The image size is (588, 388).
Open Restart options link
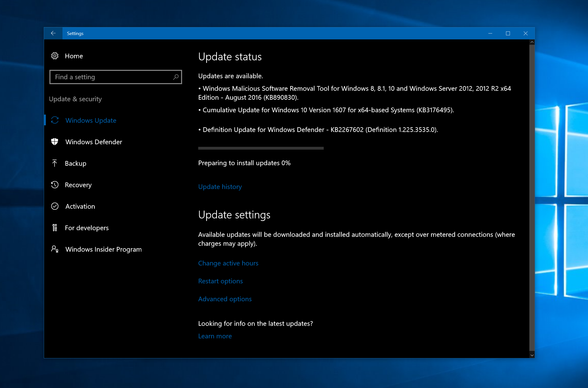(220, 281)
